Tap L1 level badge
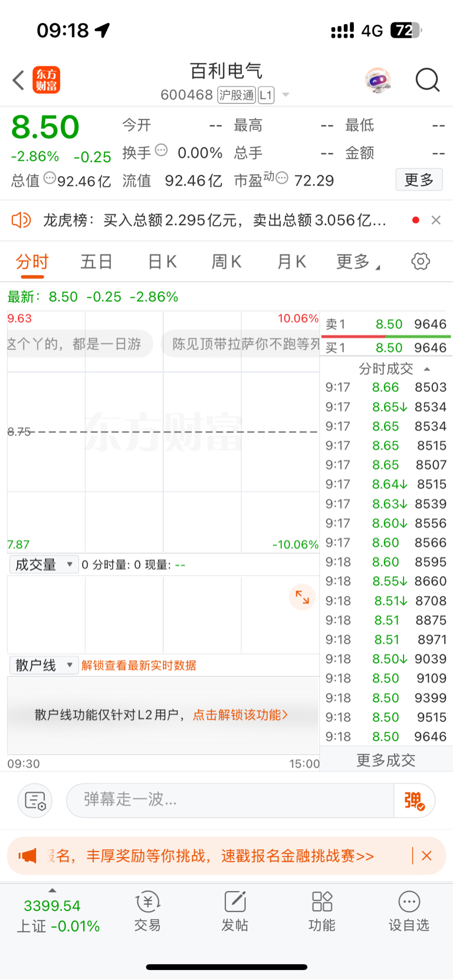This screenshot has height=980, width=453. 266,95
